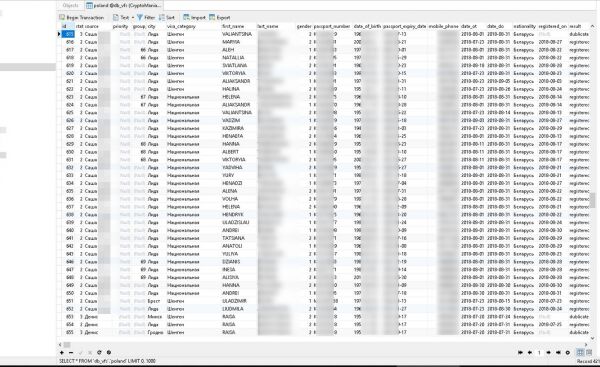Click the visa_category column header

click(x=181, y=26)
